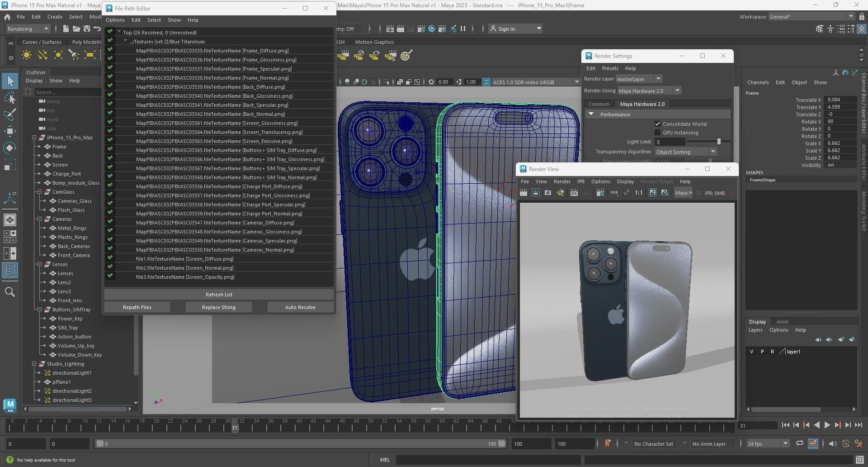
Task: Collapse iPhone_15_Pro_Max group in Outliner
Action: tap(34, 138)
